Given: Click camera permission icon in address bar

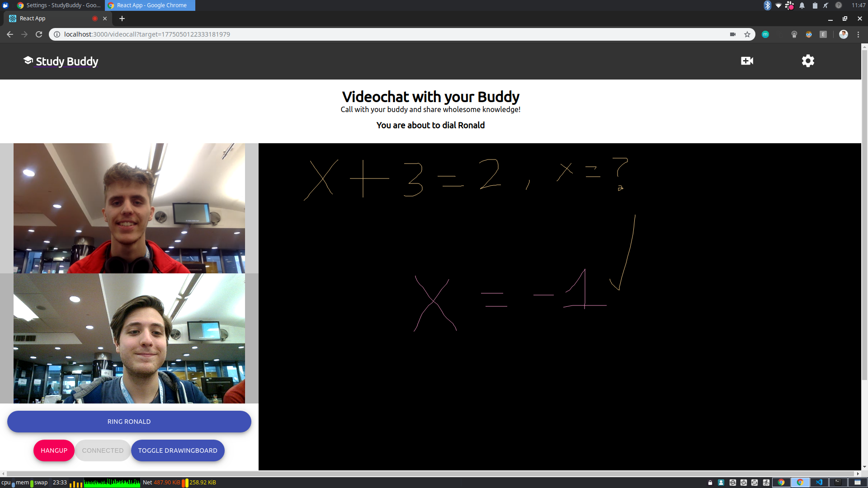Looking at the screenshot, I should coord(733,34).
